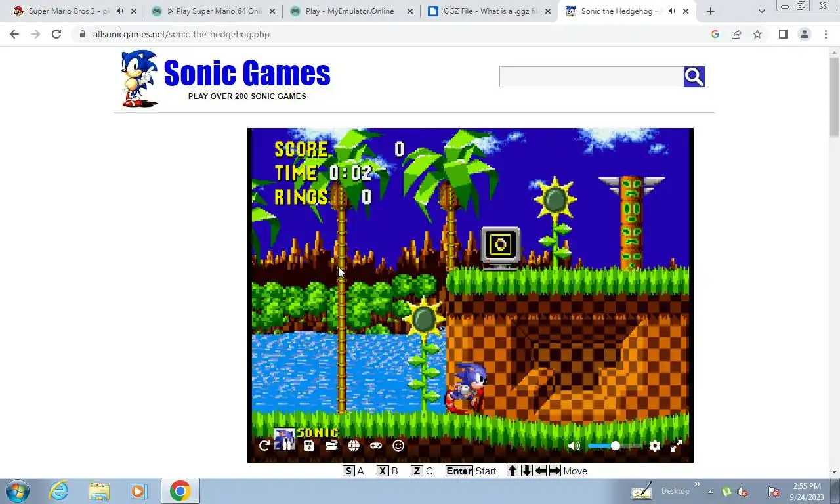The width and height of the screenshot is (840, 504).
Task: Open the tab search dropdown
Action: [761, 11]
